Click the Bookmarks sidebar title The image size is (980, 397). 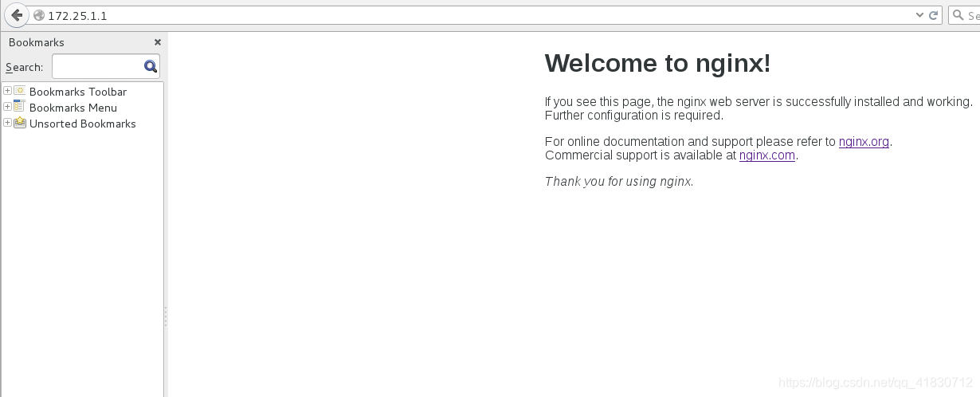tap(37, 42)
